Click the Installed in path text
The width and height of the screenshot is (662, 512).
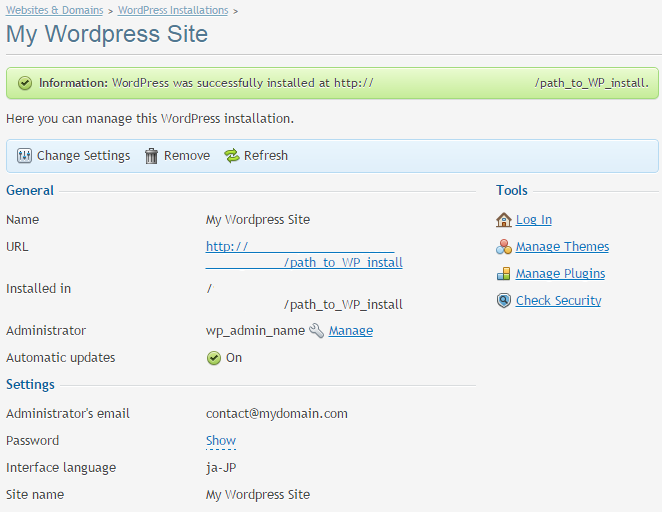(x=304, y=297)
